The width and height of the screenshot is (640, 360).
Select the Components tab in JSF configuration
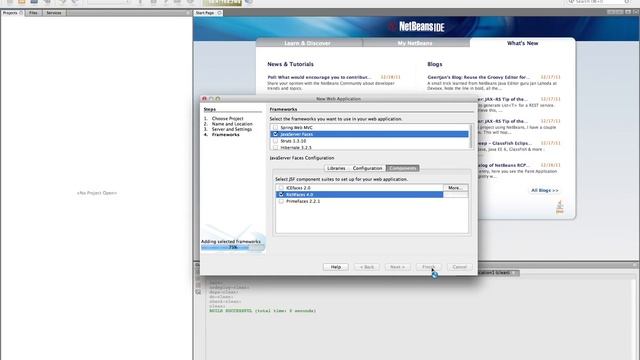click(x=402, y=168)
